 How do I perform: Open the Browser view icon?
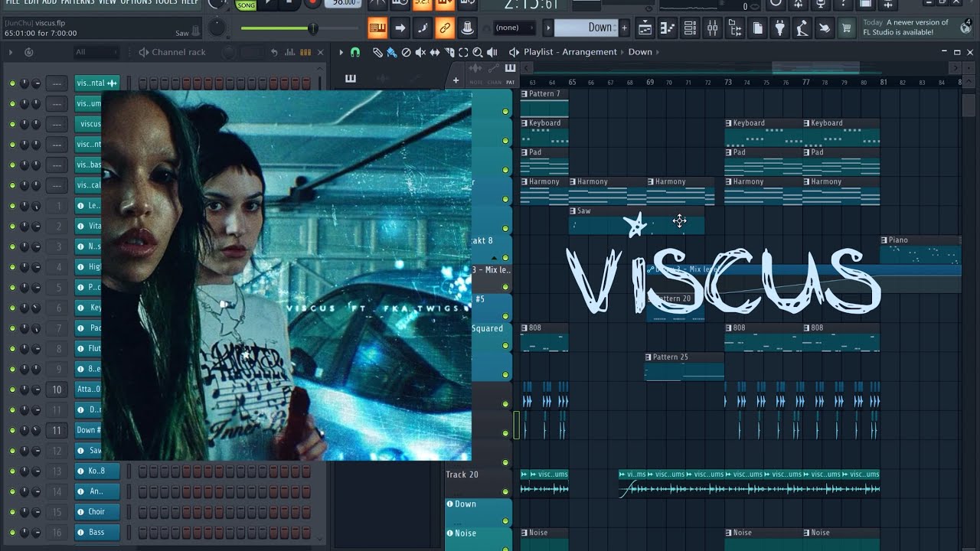(735, 28)
